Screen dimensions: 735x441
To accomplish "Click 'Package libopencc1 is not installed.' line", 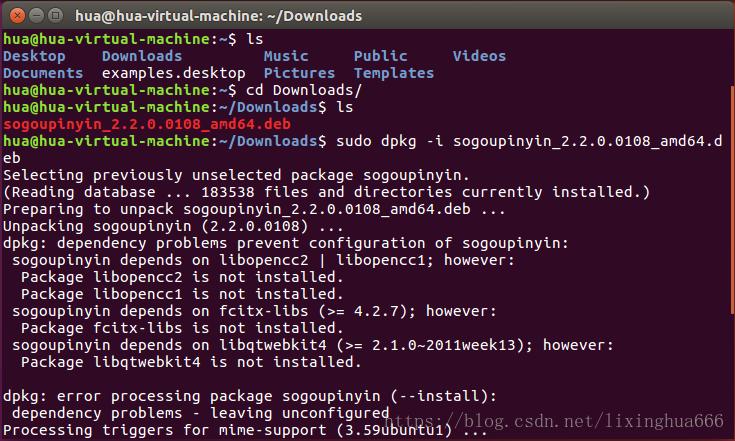I will pyautogui.click(x=182, y=294).
